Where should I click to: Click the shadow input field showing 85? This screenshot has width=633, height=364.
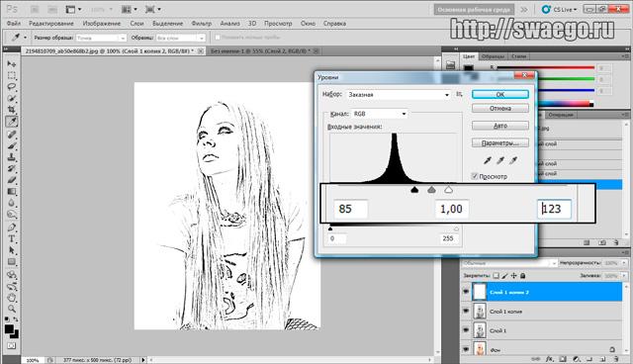coord(351,209)
